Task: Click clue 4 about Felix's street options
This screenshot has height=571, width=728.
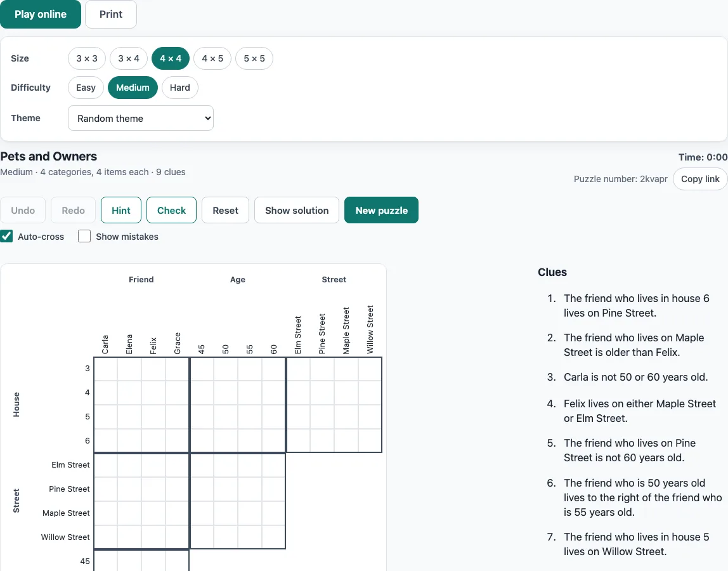Action: coord(640,411)
